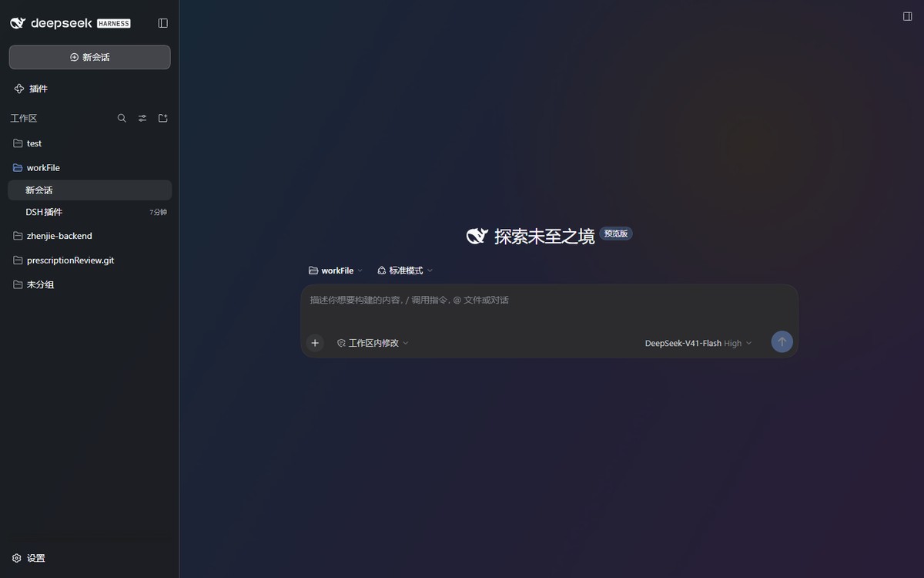The image size is (924, 578).
Task: Collapse the left sidebar panel icon
Action: tap(162, 23)
